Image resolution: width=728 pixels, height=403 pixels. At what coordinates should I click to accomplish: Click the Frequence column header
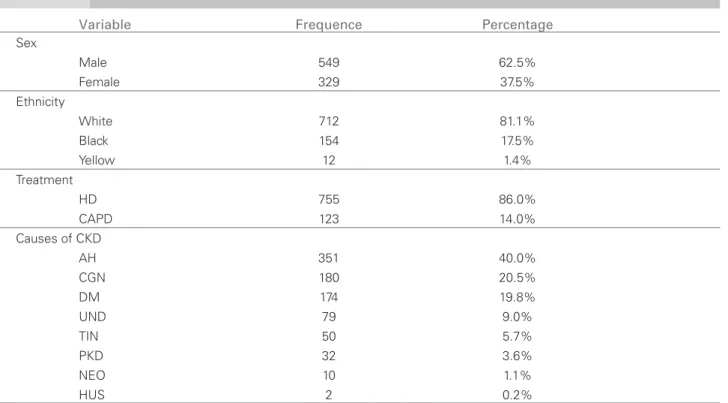click(x=329, y=25)
